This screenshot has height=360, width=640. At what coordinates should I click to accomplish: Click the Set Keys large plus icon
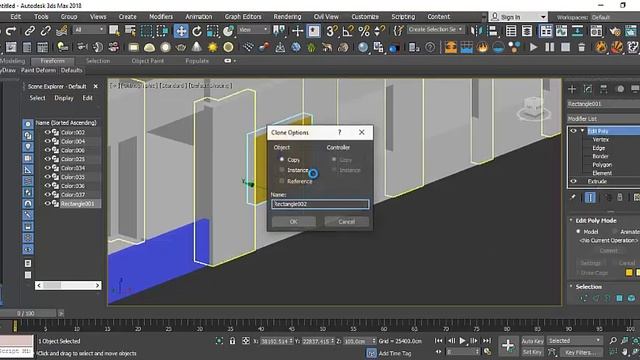tap(508, 346)
